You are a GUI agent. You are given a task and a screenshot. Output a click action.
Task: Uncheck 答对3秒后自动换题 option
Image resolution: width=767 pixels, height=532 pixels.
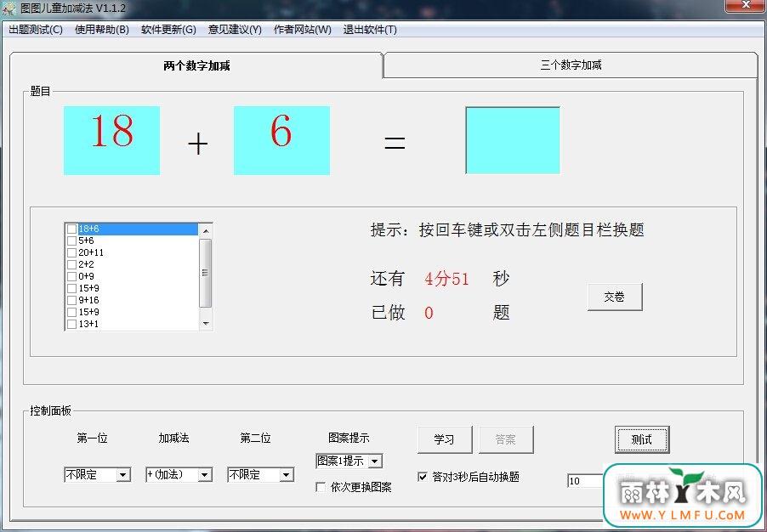(x=423, y=477)
